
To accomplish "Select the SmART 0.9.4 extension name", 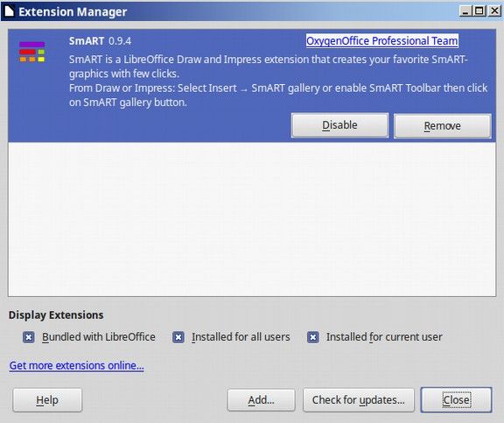I will 100,41.
